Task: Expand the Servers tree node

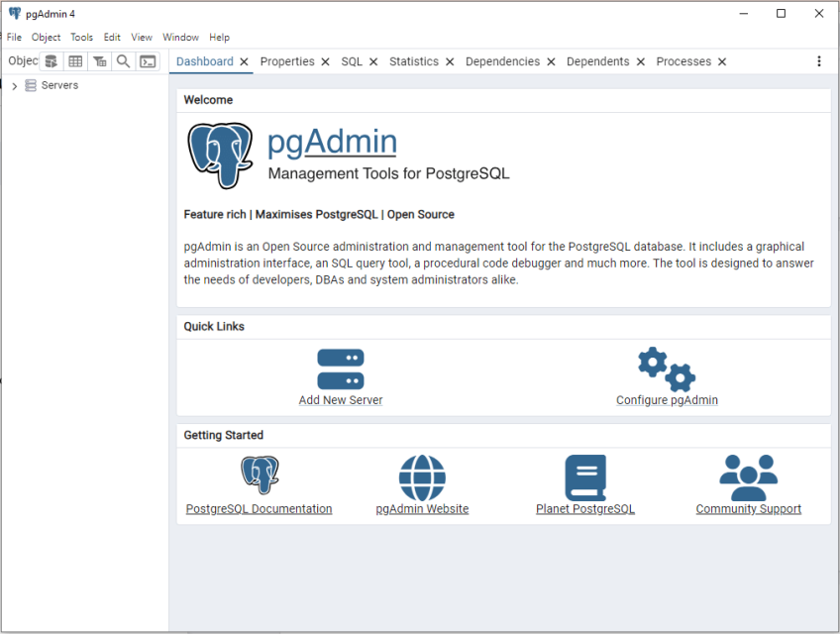Action: pyautogui.click(x=14, y=85)
